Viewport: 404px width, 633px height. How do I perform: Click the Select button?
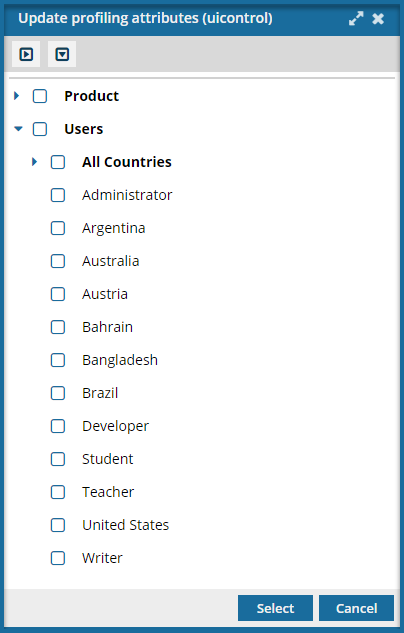click(x=275, y=608)
